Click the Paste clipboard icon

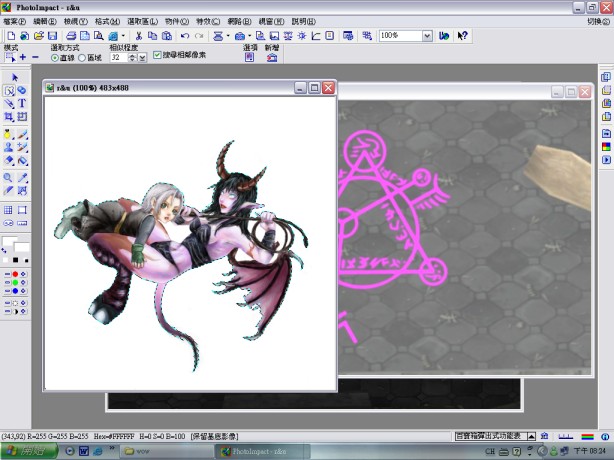167,36
